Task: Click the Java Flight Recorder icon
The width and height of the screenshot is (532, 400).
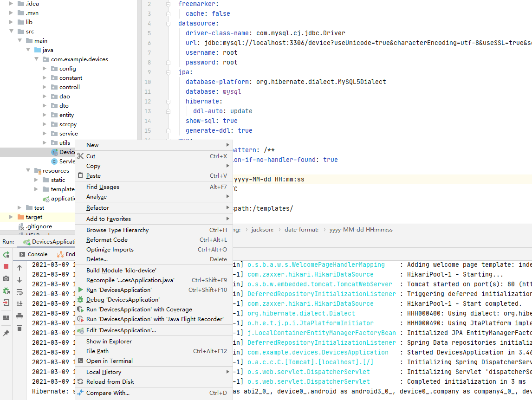Action: coord(80,319)
